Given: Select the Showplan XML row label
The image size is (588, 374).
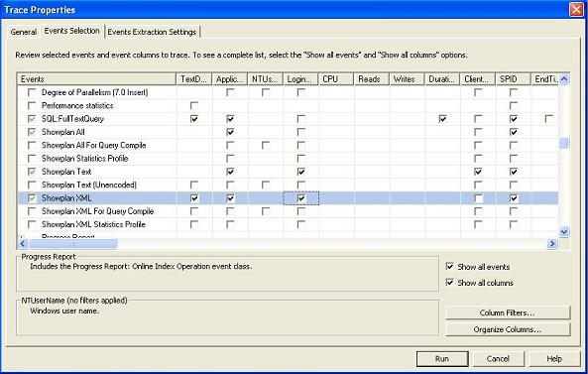Looking at the screenshot, I should point(66,198).
